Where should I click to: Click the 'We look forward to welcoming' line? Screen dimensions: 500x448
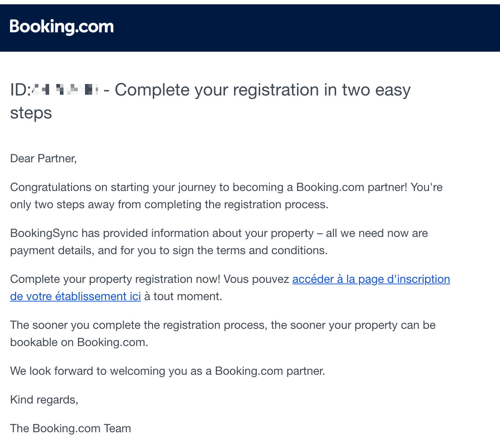[x=167, y=371]
